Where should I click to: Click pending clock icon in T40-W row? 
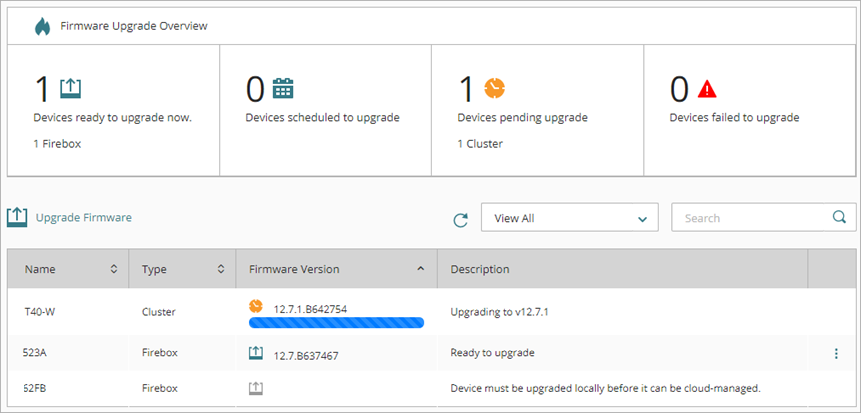point(256,306)
